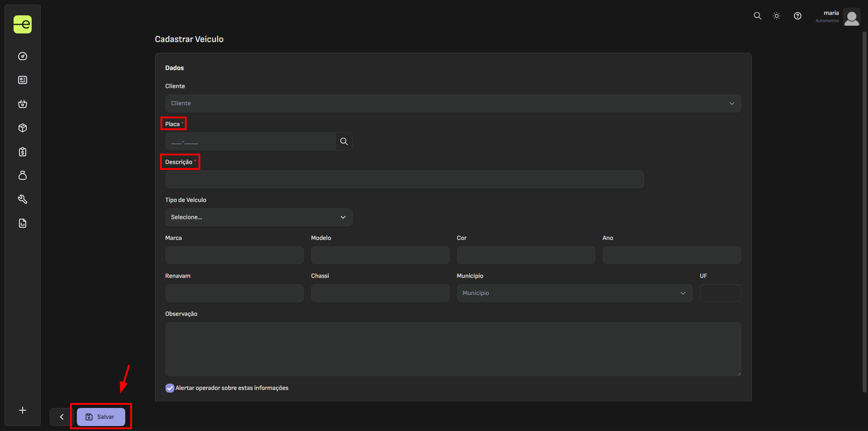Open the Municipio dropdown
The width and height of the screenshot is (868, 431).
coord(574,293)
